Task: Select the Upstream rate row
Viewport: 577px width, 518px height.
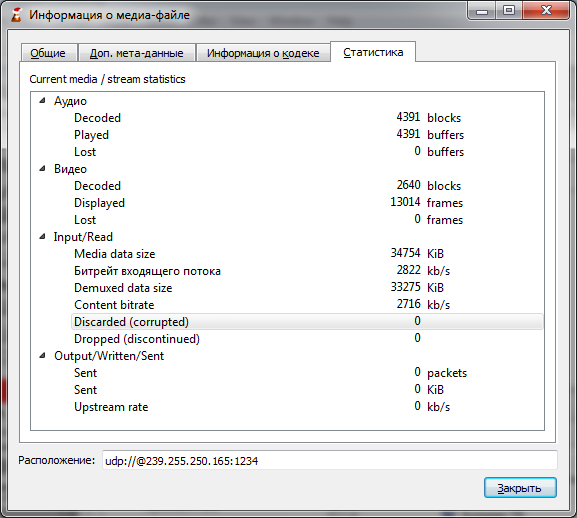Action: (307, 407)
